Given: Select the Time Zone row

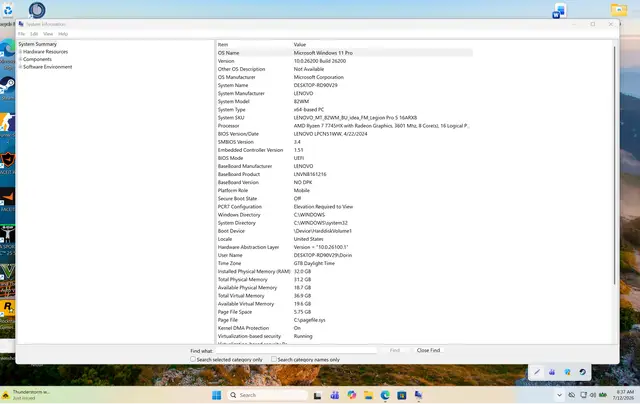Looking at the screenshot, I should pos(344,263).
